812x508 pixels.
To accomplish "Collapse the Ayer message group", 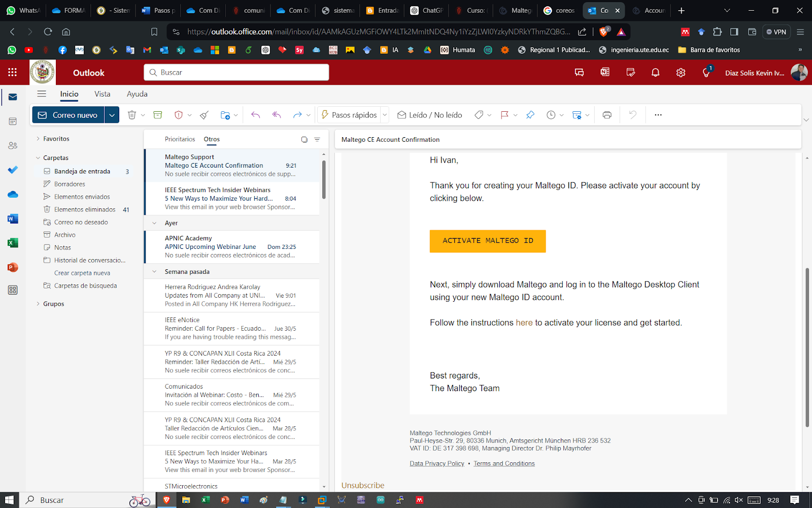I will 154,223.
